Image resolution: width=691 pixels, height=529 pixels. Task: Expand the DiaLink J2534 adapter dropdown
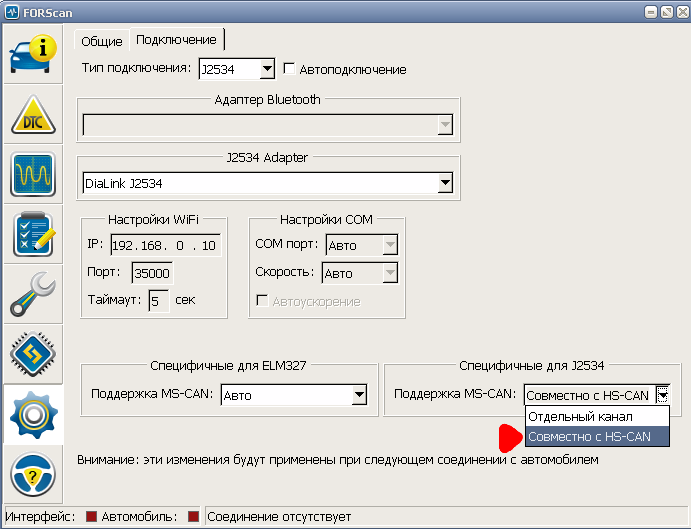[x=445, y=184]
